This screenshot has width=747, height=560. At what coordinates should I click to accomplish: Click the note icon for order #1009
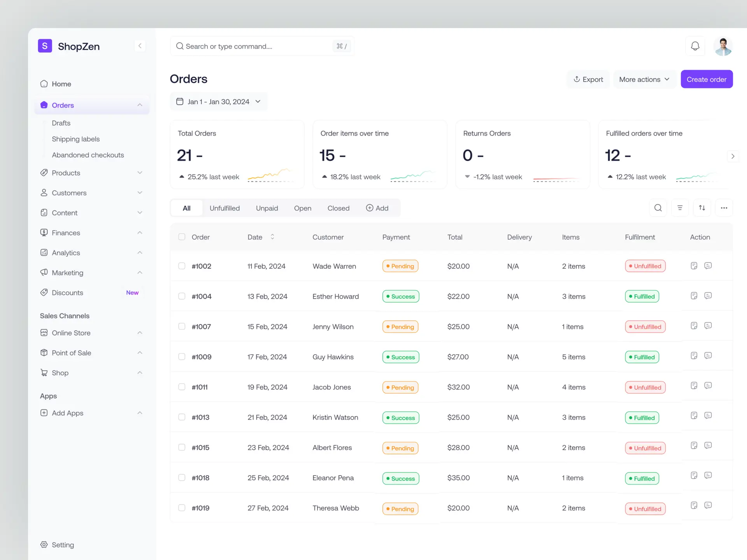(694, 355)
